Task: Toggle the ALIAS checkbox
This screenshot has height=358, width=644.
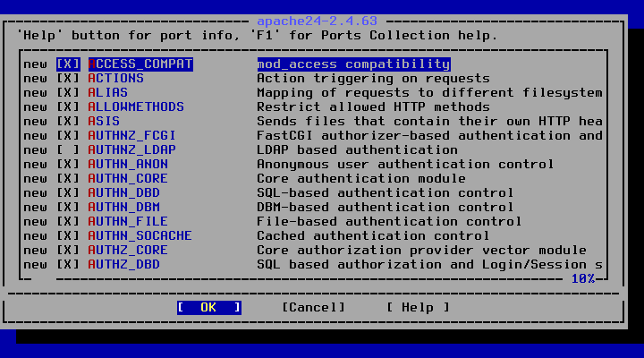Action: [x=68, y=93]
